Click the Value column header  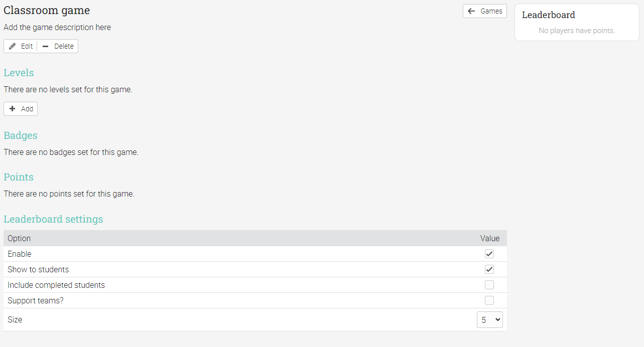pos(490,238)
